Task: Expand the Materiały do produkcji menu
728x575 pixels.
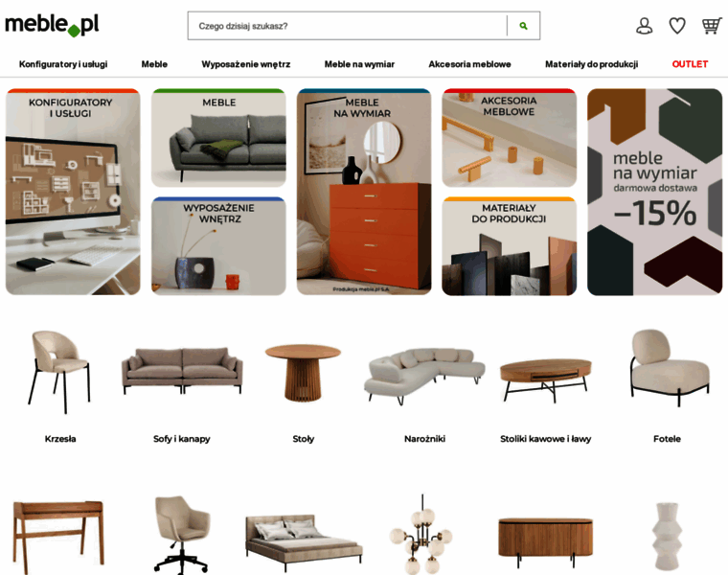Action: coord(592,64)
